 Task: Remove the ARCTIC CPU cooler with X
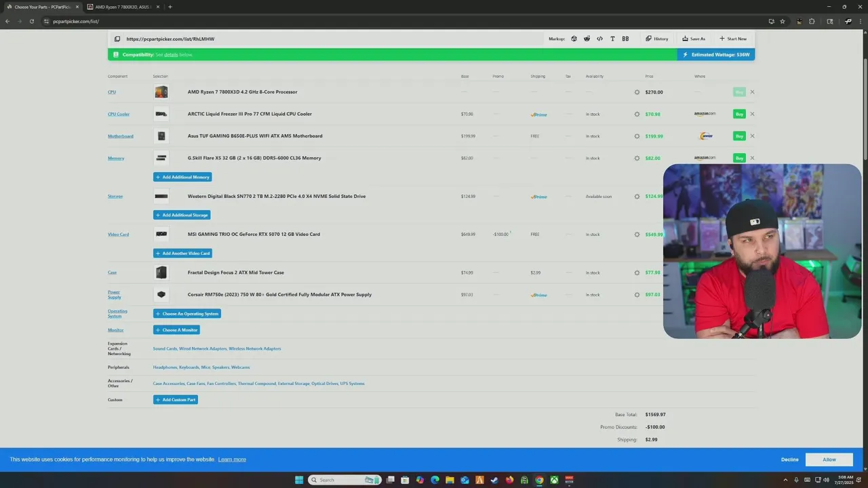coord(752,114)
